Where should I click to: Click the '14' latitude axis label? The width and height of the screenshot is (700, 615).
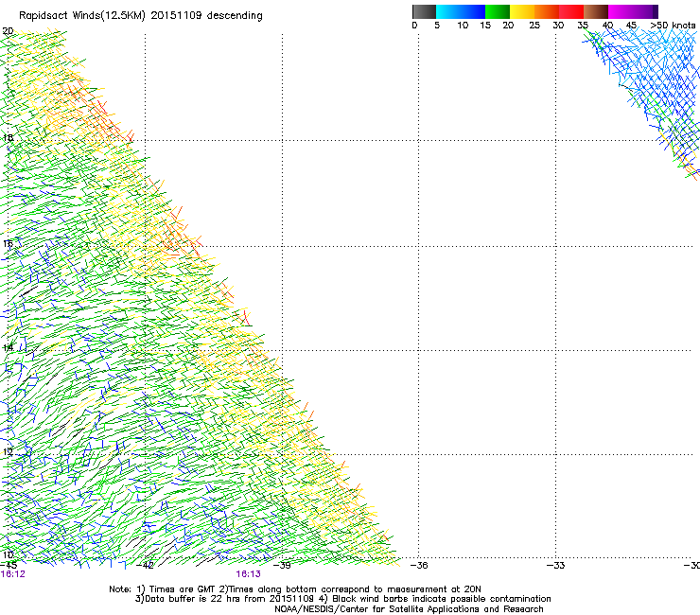(8, 347)
